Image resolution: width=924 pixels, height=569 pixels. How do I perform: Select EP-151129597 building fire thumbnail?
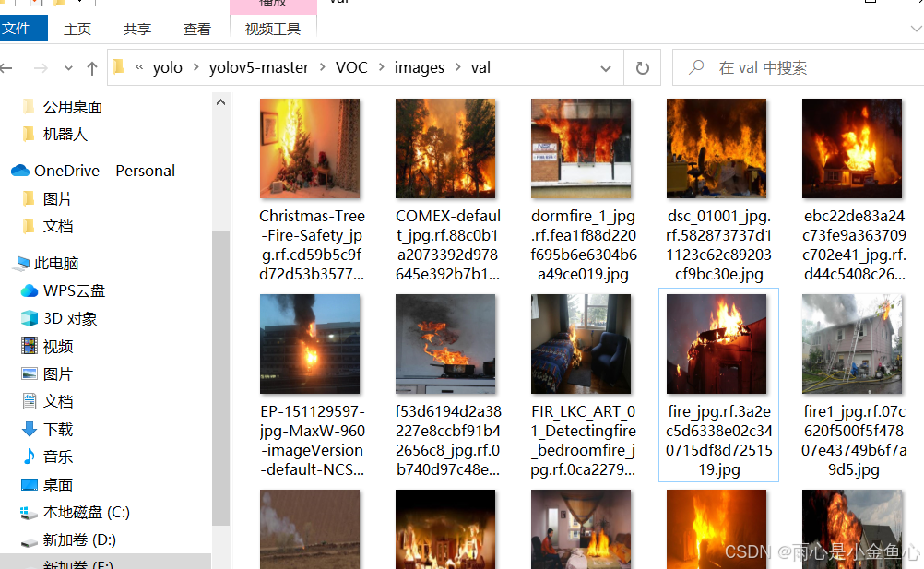pyautogui.click(x=310, y=344)
